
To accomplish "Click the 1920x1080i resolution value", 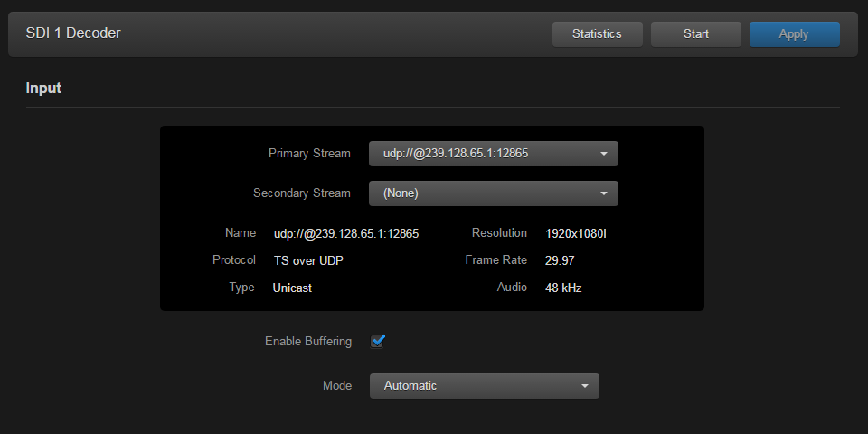I will pos(575,234).
